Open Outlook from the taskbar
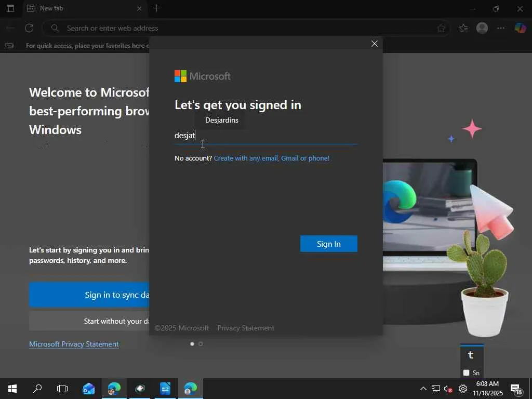This screenshot has height=399, width=532. click(x=88, y=389)
